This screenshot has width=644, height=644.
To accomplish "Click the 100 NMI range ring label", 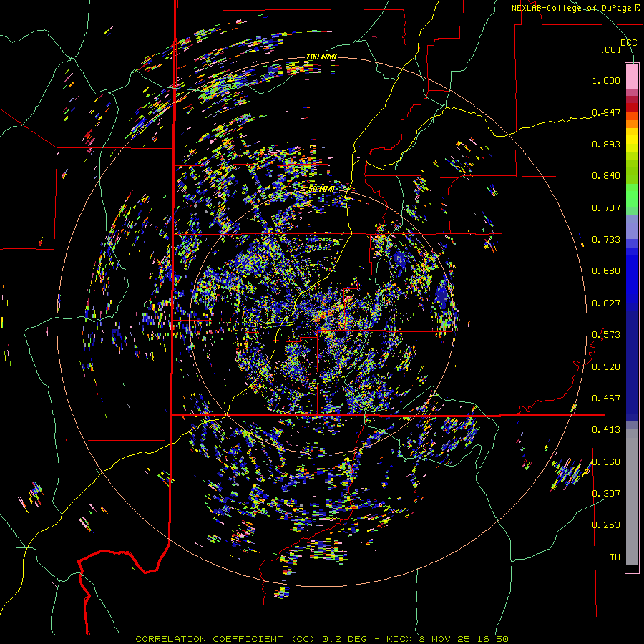I will 321,57.
